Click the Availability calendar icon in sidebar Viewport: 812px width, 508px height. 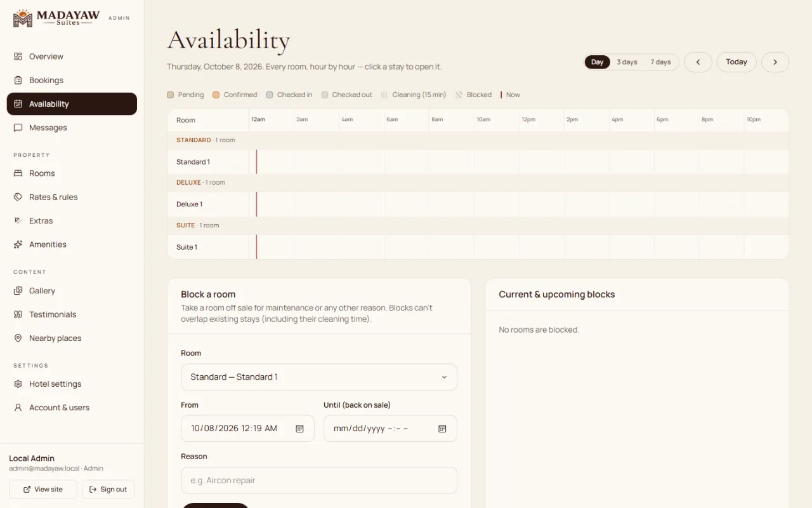tap(18, 104)
